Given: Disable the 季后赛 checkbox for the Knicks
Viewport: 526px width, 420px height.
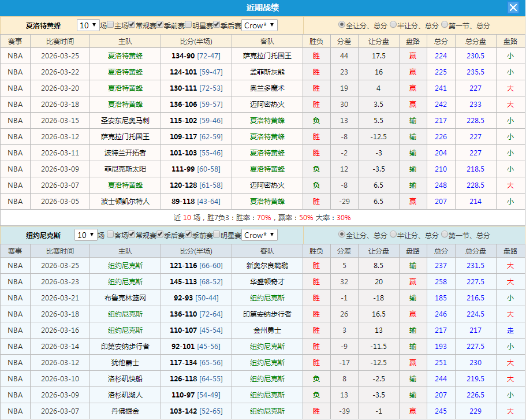Looking at the screenshot, I should click(x=159, y=235).
